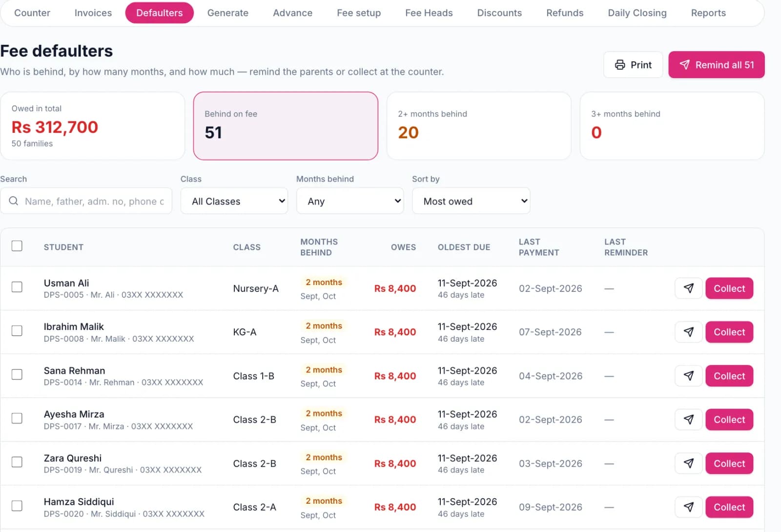The image size is (781, 532).
Task: Go to the Generate tab
Action: click(228, 13)
